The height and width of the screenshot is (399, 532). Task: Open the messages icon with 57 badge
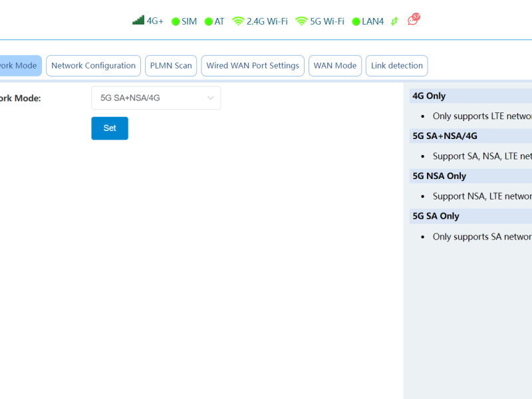click(x=414, y=20)
